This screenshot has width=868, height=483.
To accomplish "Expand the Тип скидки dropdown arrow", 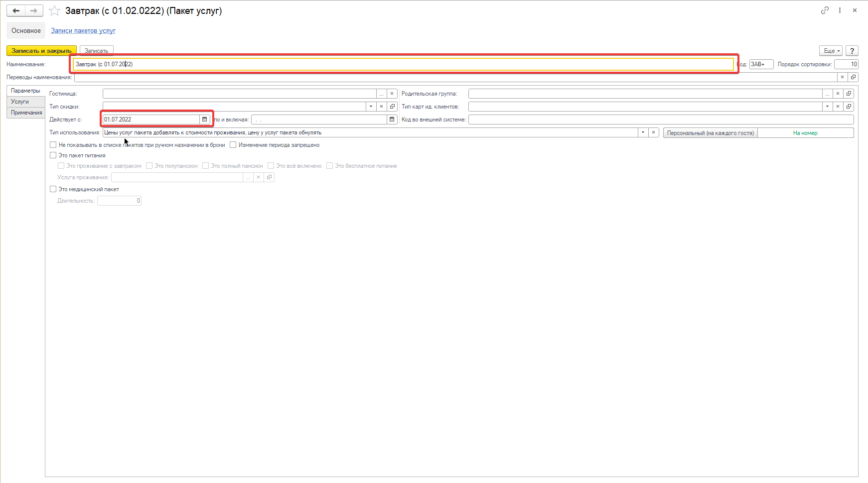I will tap(371, 107).
